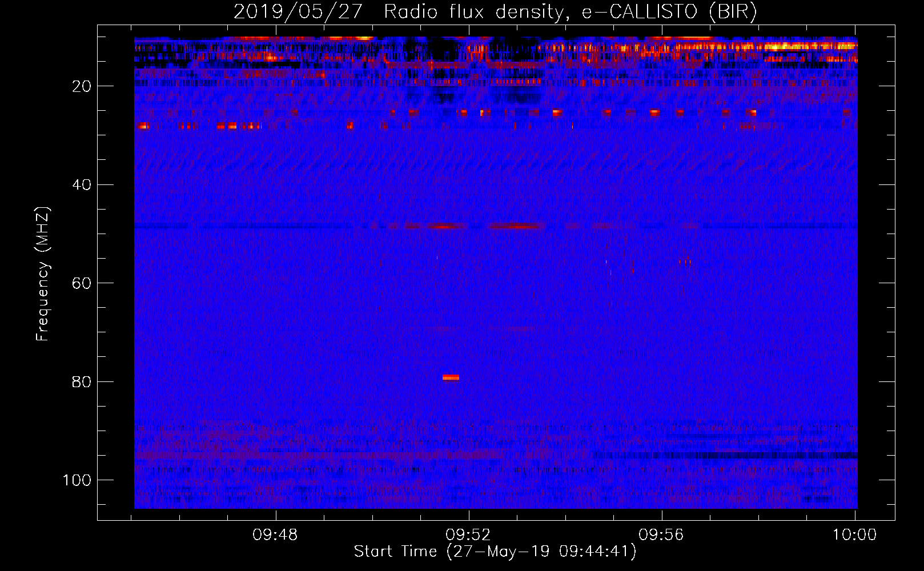The height and width of the screenshot is (571, 924).
Task: Click the 100 frequency tick label
Action: [77, 480]
